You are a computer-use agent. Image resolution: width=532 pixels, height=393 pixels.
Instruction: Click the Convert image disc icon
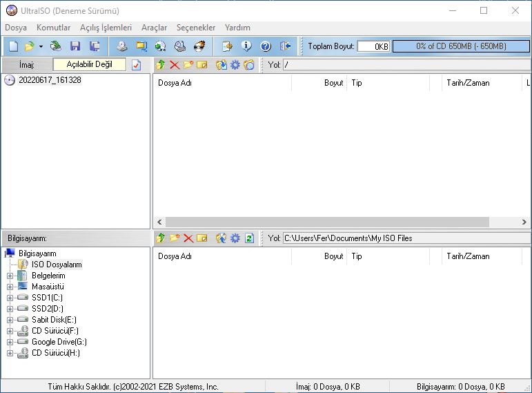tap(161, 46)
